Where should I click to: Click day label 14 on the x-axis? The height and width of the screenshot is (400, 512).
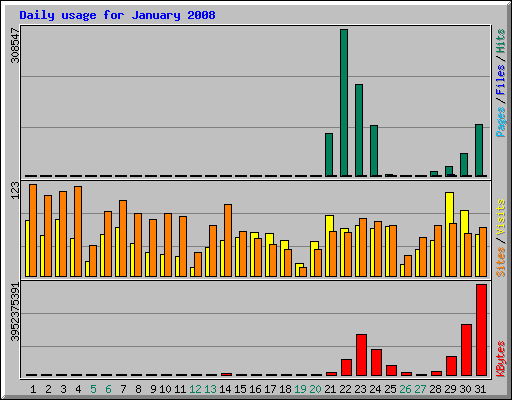pyautogui.click(x=225, y=389)
